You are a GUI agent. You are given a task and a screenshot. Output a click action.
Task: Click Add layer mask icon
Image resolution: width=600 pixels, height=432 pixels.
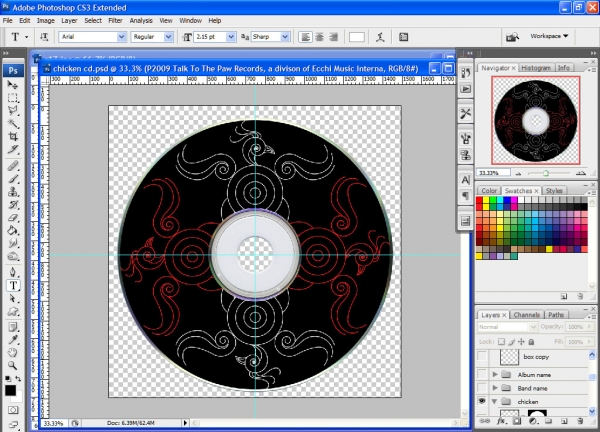click(517, 421)
